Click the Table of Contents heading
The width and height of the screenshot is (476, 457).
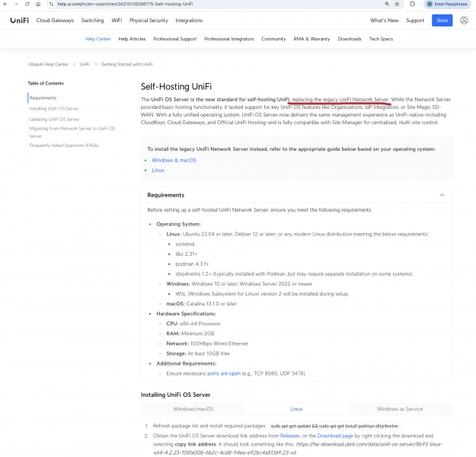coord(46,83)
